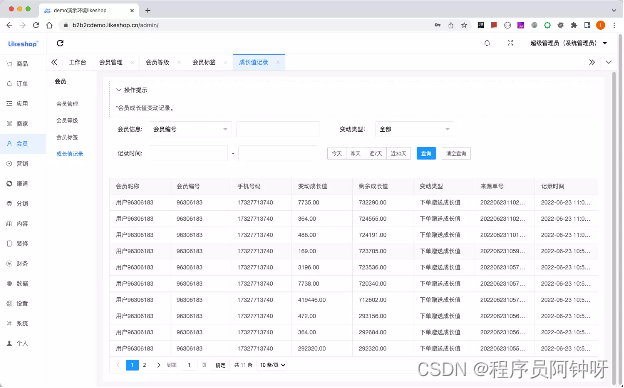Click the 剩余成长值 column header
624x388 pixels.
pyautogui.click(x=373, y=186)
